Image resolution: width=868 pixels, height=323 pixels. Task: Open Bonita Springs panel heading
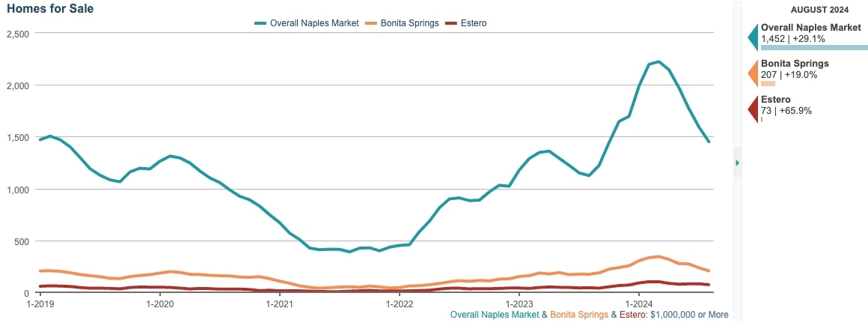795,63
